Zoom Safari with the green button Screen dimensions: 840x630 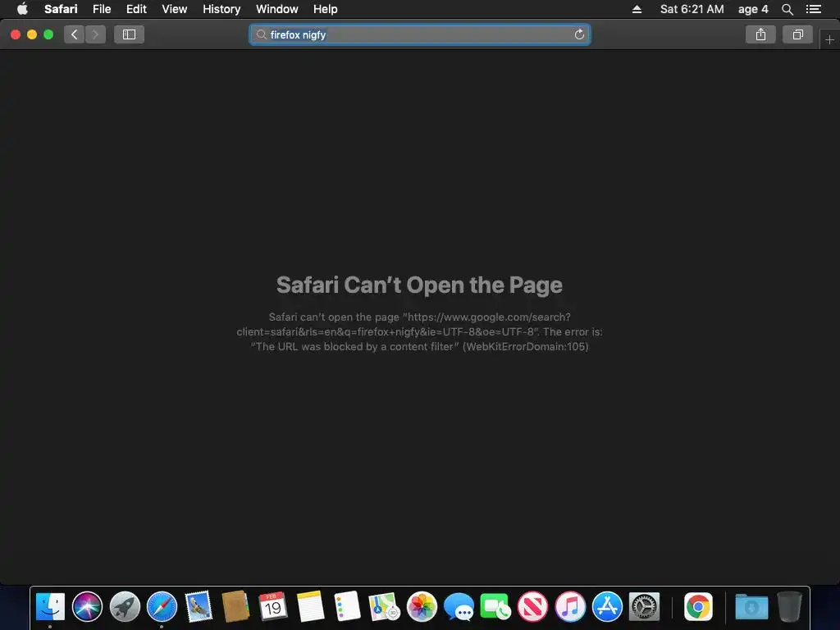(48, 34)
